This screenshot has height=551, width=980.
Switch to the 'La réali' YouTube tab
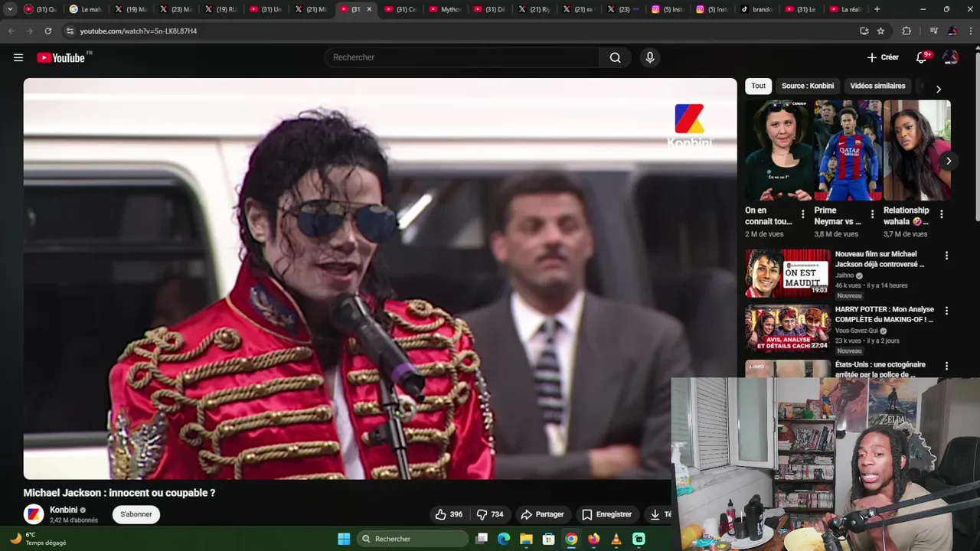pos(845,9)
